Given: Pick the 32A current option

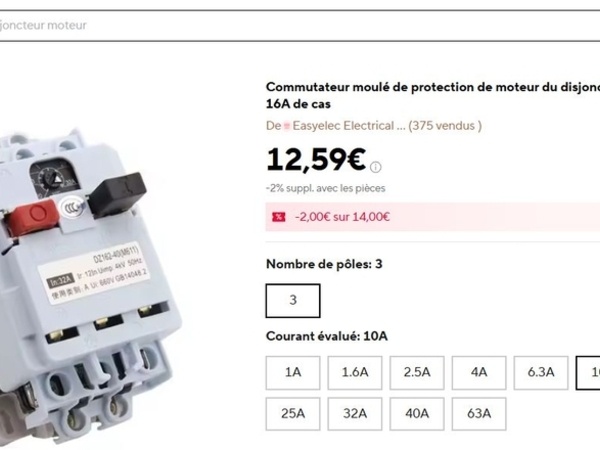Looking at the screenshot, I should (355, 413).
